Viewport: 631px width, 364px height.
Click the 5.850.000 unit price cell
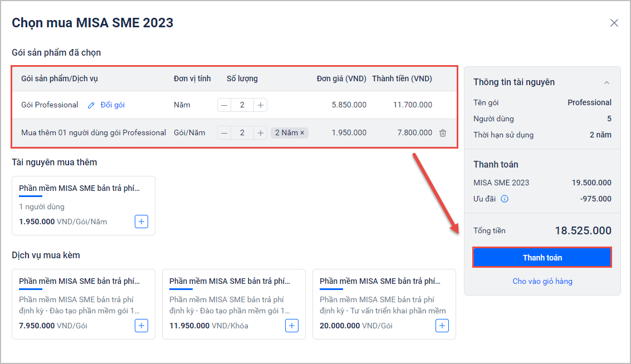349,105
